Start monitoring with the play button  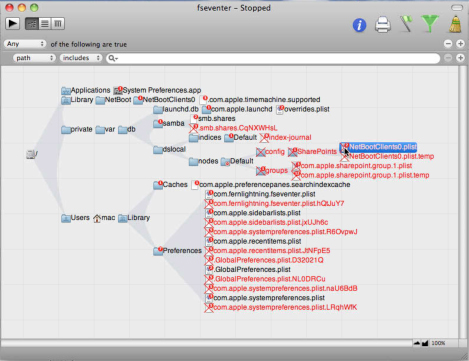[12, 24]
